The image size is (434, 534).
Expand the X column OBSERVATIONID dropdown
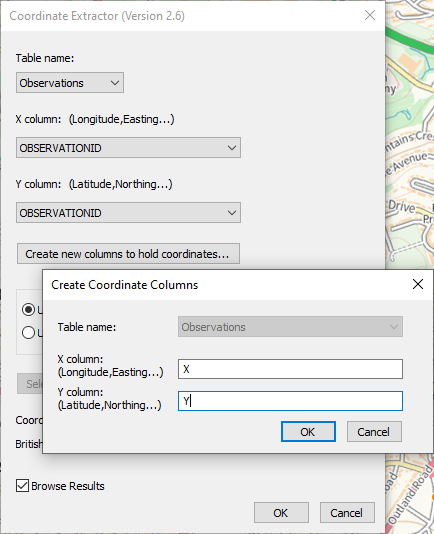pyautogui.click(x=128, y=147)
